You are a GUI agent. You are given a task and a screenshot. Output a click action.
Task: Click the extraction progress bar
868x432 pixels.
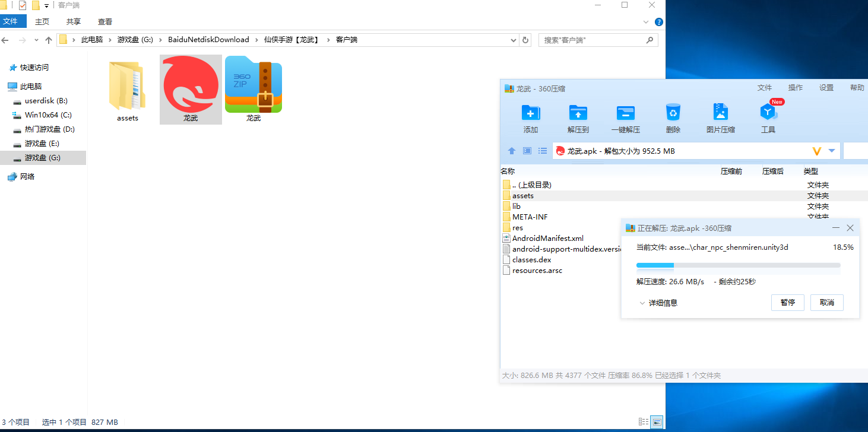click(x=738, y=265)
